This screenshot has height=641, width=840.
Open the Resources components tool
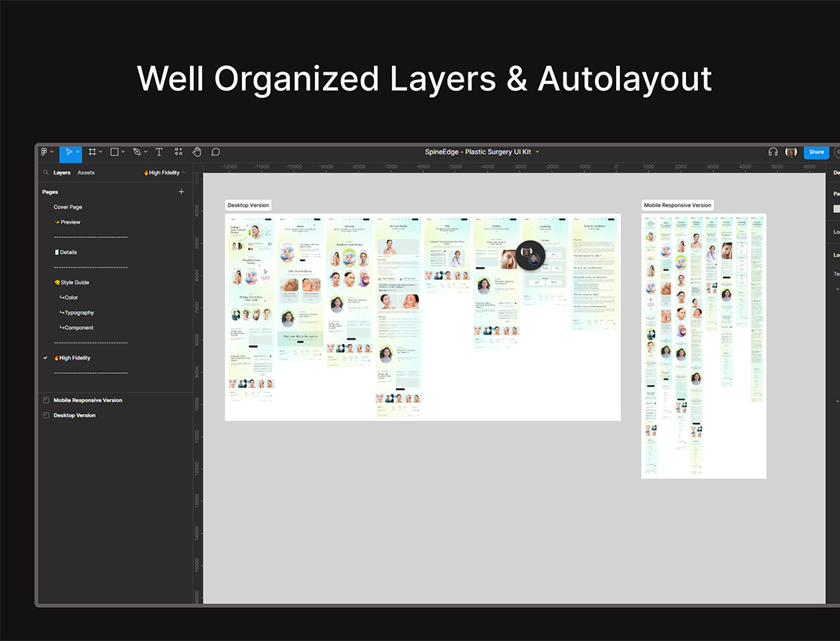point(178,152)
